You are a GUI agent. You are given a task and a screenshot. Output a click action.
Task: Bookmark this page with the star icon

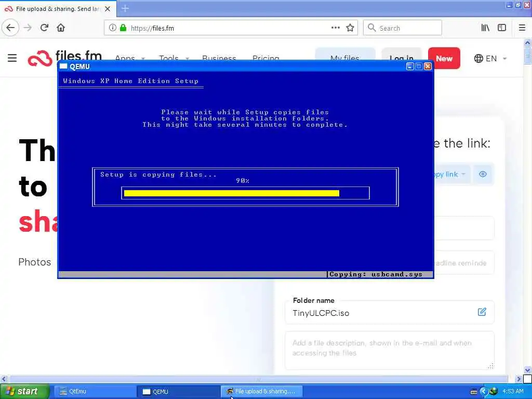(x=350, y=28)
